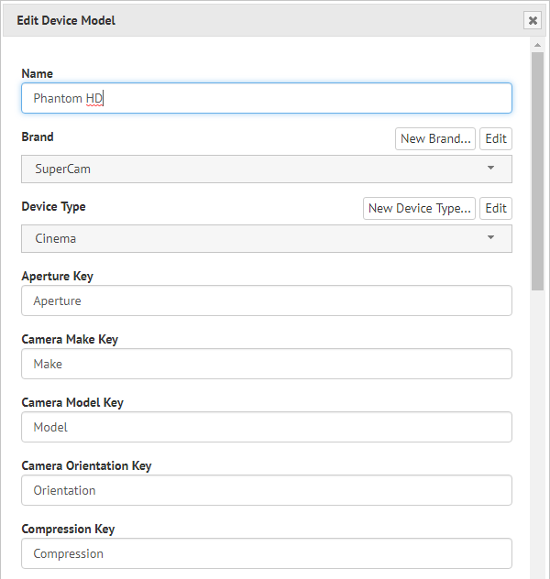Image resolution: width=550 pixels, height=579 pixels.
Task: Open the Device Type dropdown arrow
Action: pyautogui.click(x=491, y=237)
